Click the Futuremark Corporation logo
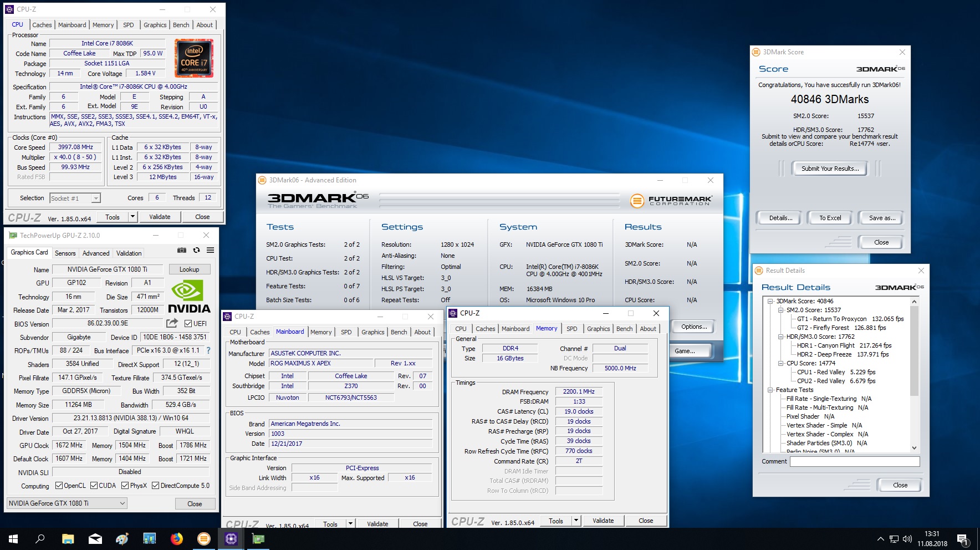The width and height of the screenshot is (980, 550). coord(671,201)
